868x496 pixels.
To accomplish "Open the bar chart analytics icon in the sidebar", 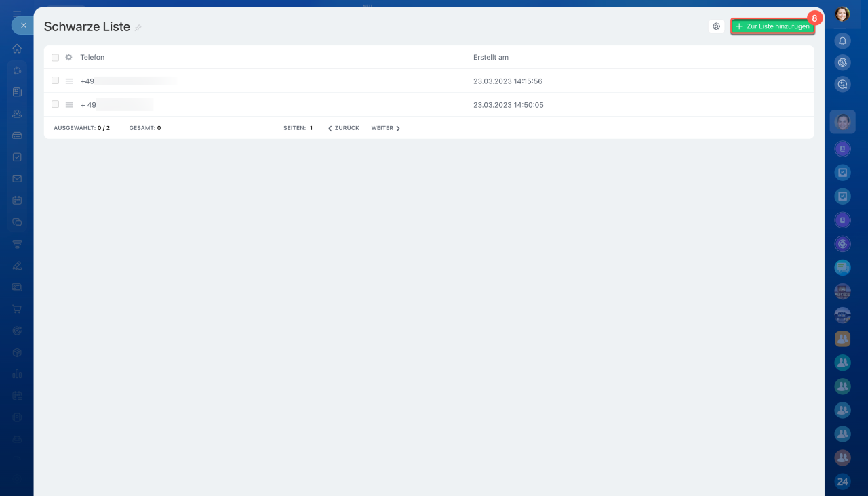I will 17,374.
